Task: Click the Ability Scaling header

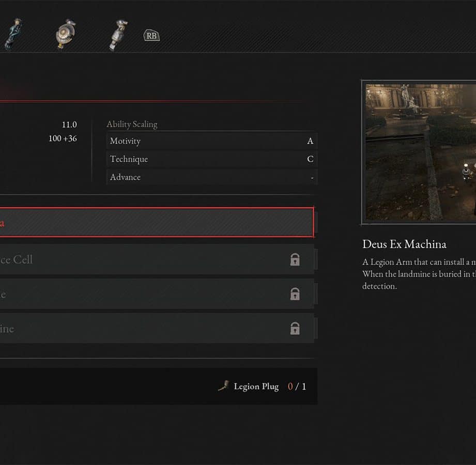Action: (x=132, y=124)
